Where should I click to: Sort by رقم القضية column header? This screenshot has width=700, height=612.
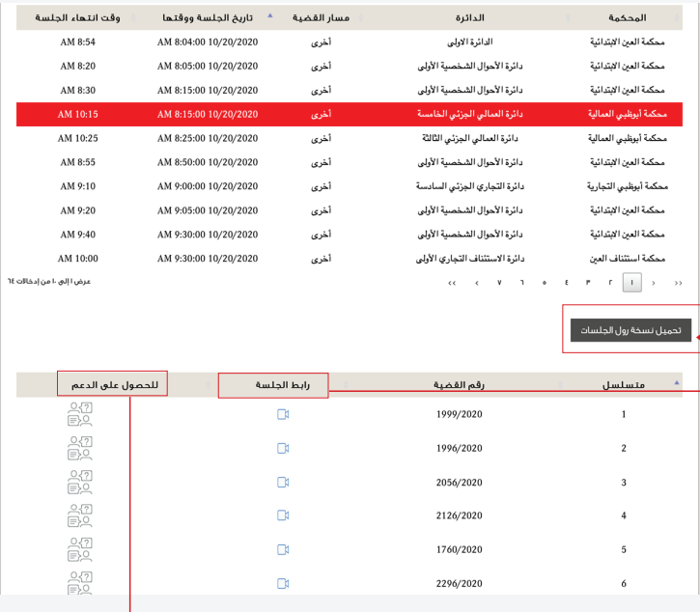(x=459, y=385)
